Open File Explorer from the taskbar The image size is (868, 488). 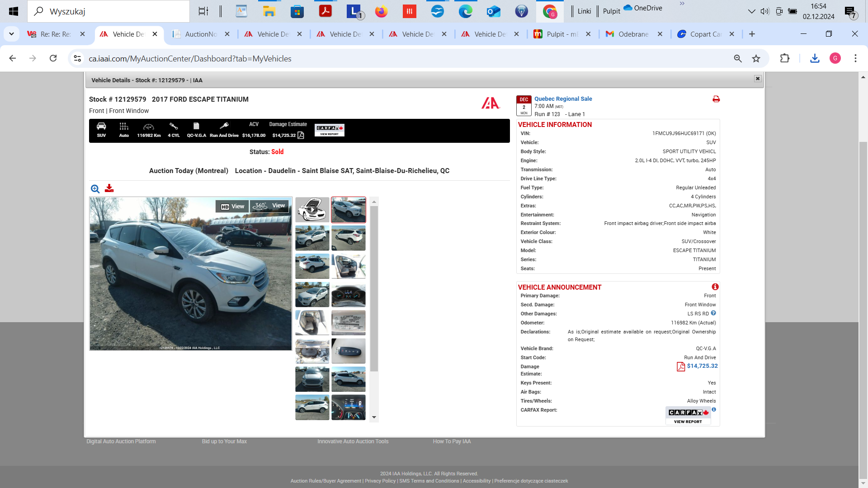[269, 11]
